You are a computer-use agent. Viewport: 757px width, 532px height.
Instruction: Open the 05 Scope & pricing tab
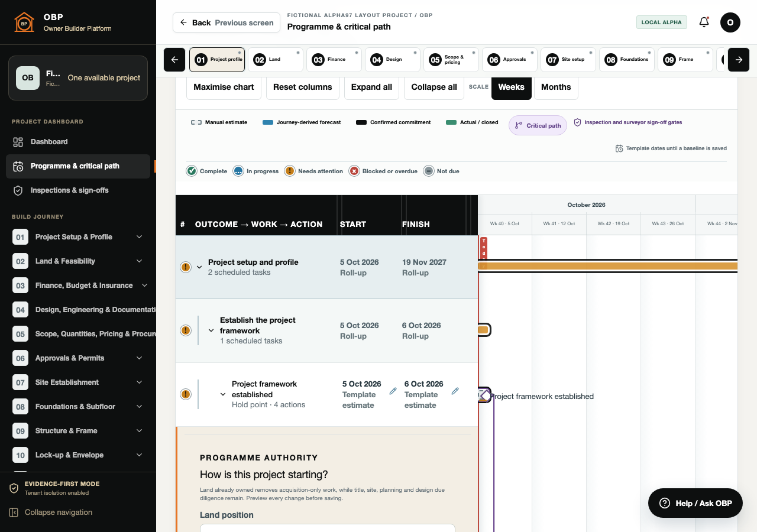tap(451, 60)
